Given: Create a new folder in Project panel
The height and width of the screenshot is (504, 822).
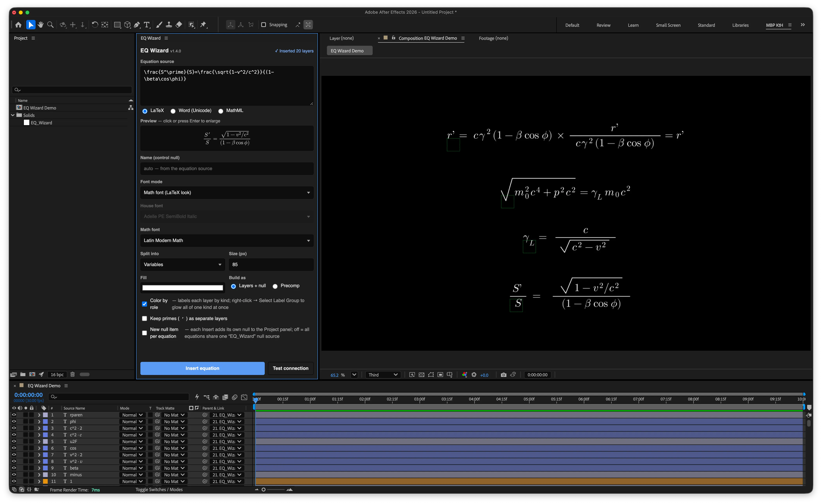Looking at the screenshot, I should (x=23, y=374).
